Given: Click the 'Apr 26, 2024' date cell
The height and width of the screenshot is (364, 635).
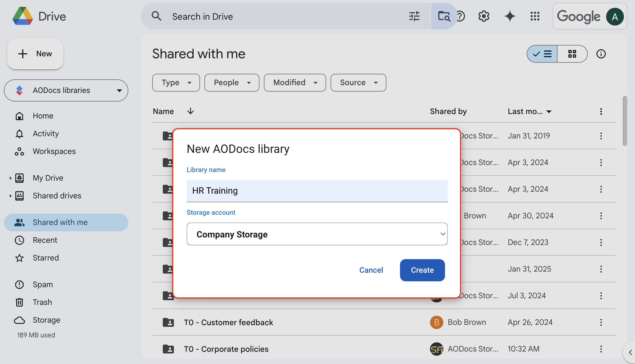Looking at the screenshot, I should (x=530, y=322).
